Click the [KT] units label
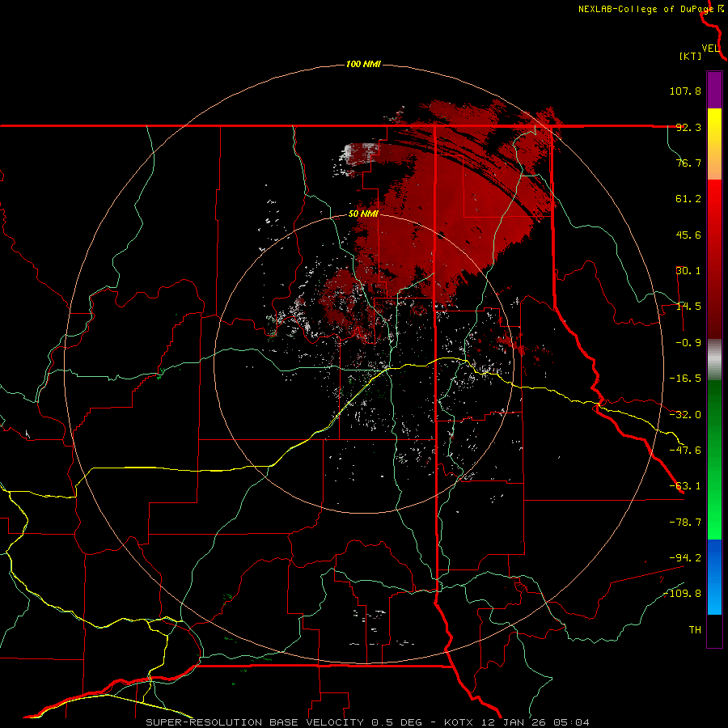The width and height of the screenshot is (728, 728). click(x=691, y=56)
